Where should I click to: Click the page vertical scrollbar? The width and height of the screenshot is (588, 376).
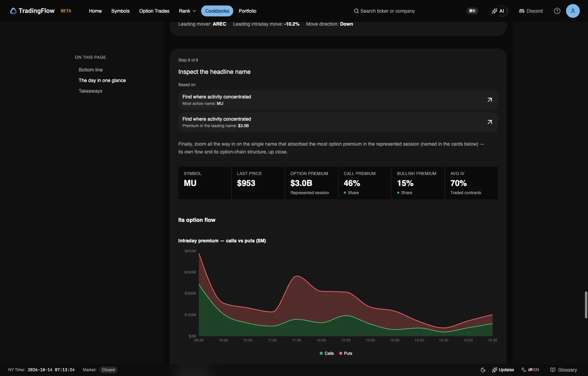click(x=586, y=305)
